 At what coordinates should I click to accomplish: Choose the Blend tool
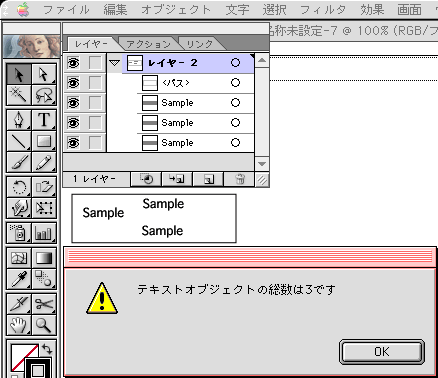click(x=44, y=279)
